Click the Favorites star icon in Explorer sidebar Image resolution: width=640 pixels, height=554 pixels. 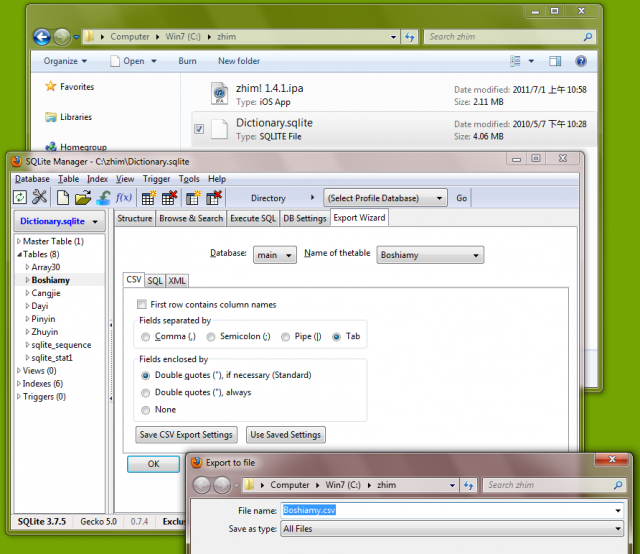tap(51, 86)
